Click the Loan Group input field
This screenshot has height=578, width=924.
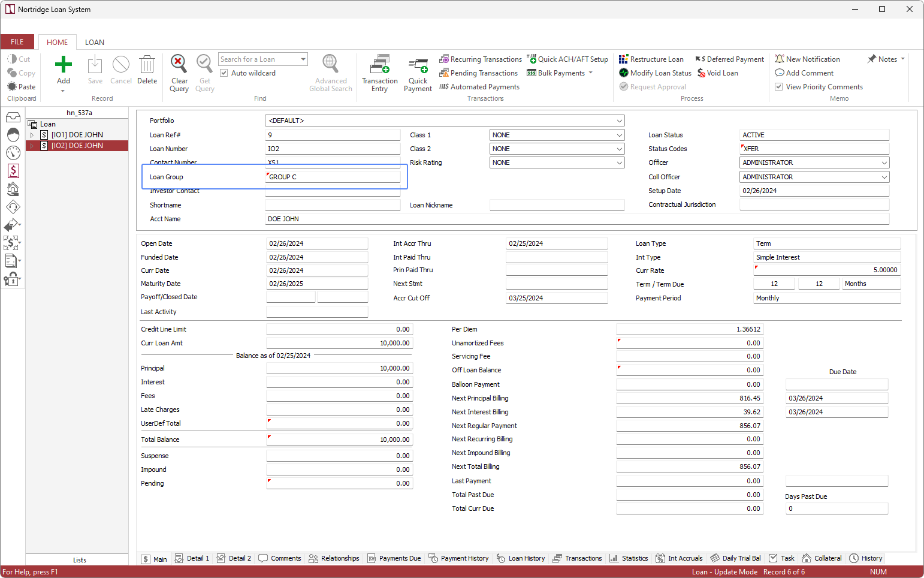click(333, 177)
